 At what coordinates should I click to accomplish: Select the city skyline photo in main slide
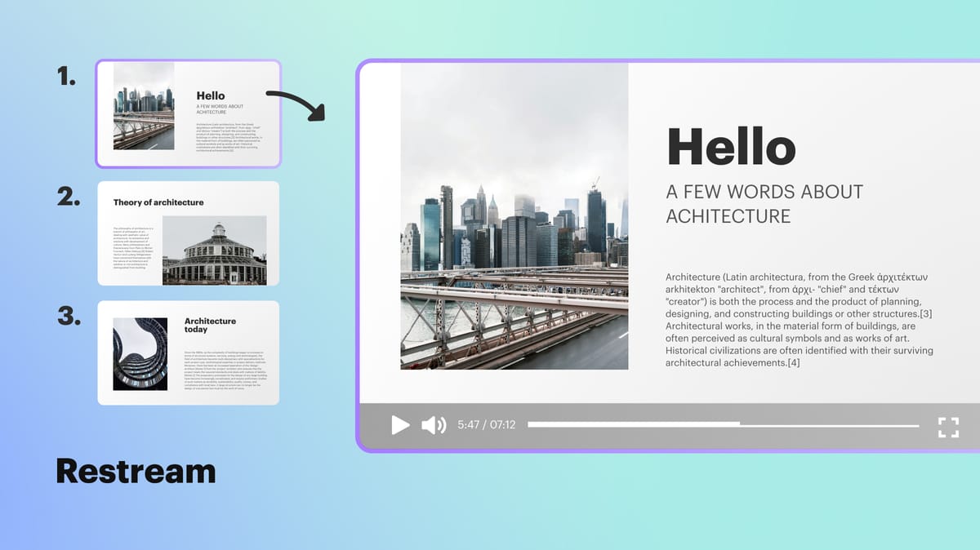[x=514, y=216]
